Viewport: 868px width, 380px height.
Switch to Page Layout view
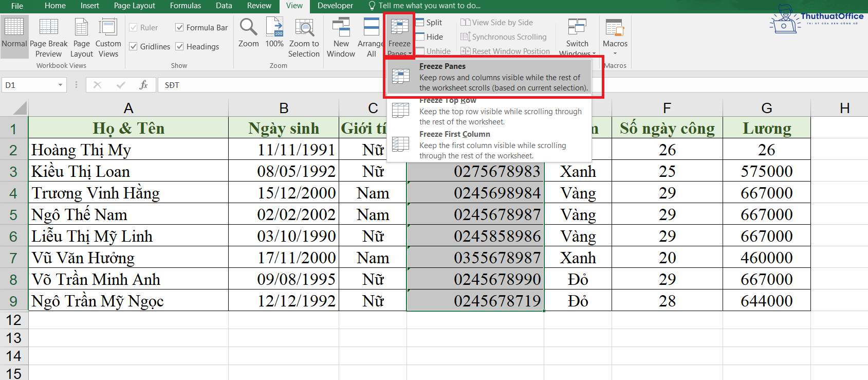[x=82, y=37]
